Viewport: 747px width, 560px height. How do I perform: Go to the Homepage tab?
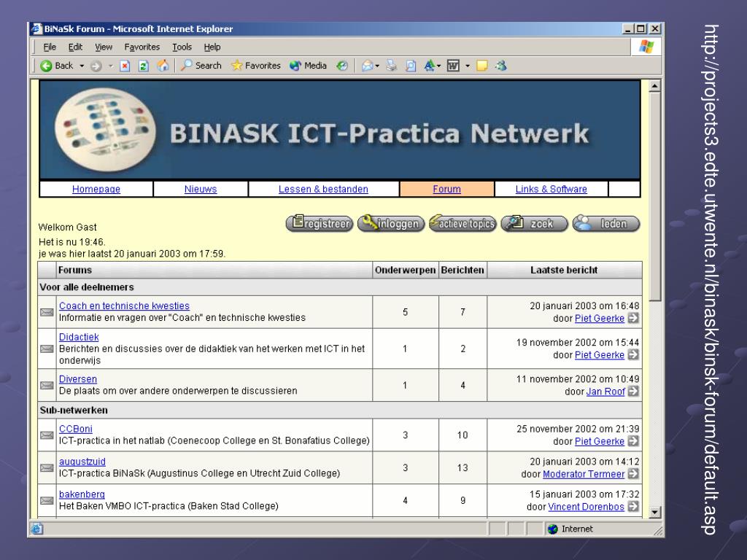pos(96,189)
